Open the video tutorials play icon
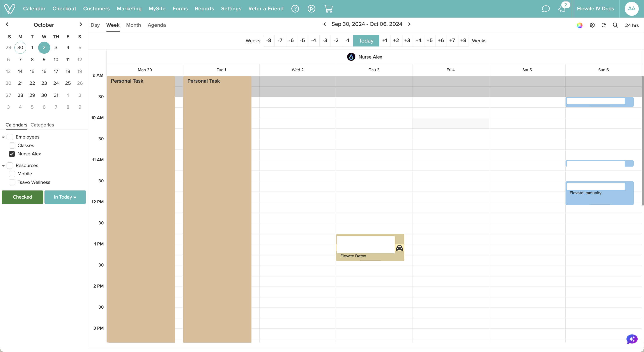 pos(311,9)
